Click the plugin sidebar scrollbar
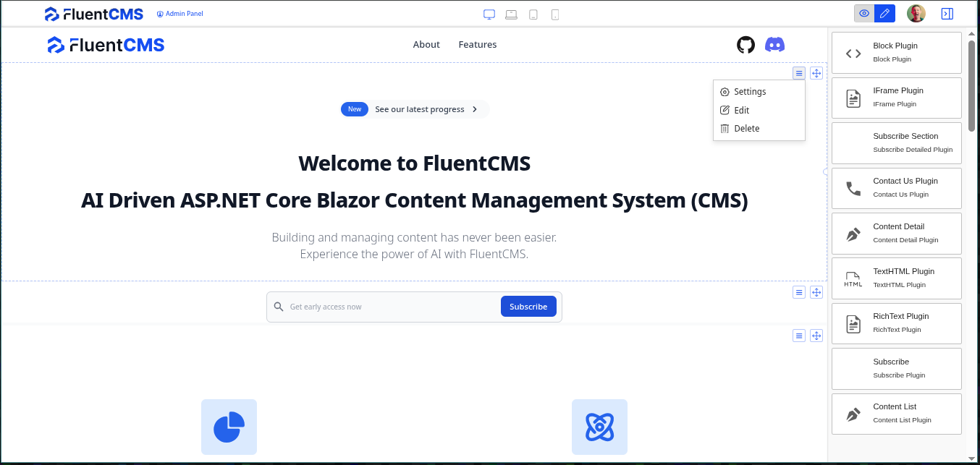This screenshot has height=465, width=980. point(972,85)
